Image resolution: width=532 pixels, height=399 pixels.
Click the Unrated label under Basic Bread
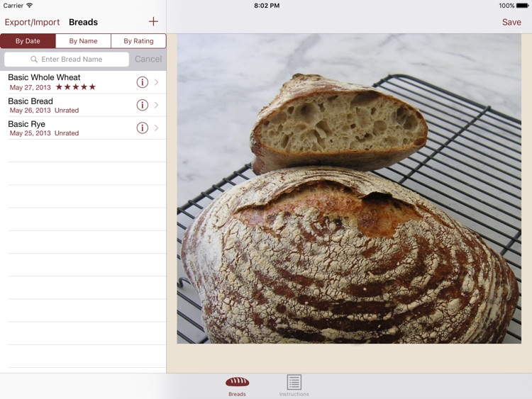pyautogui.click(x=67, y=111)
